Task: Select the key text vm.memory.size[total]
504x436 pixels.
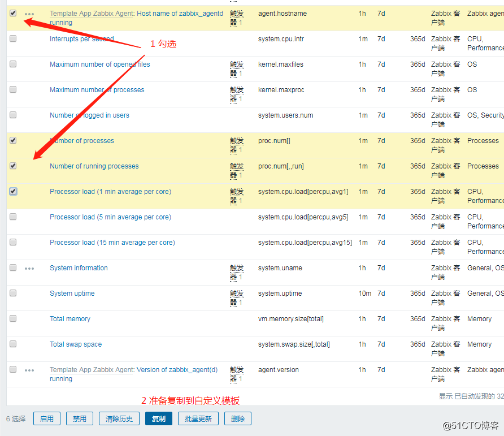Action: pos(291,318)
